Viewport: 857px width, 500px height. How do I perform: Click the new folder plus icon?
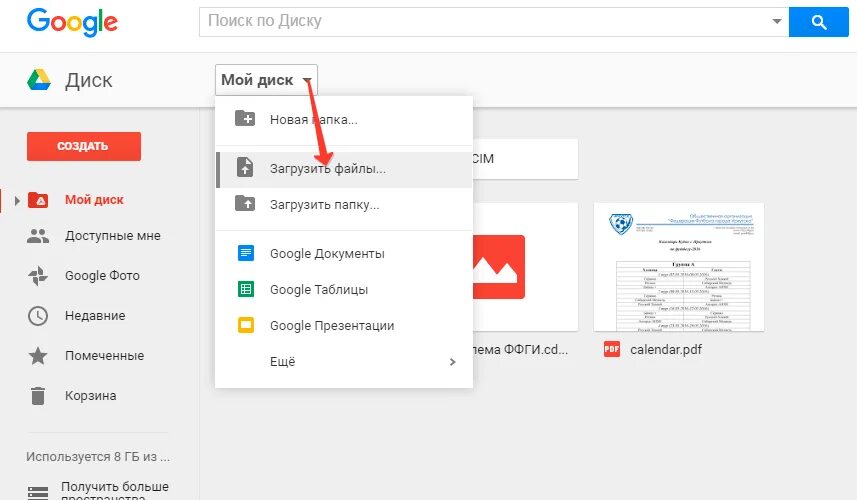(x=245, y=119)
